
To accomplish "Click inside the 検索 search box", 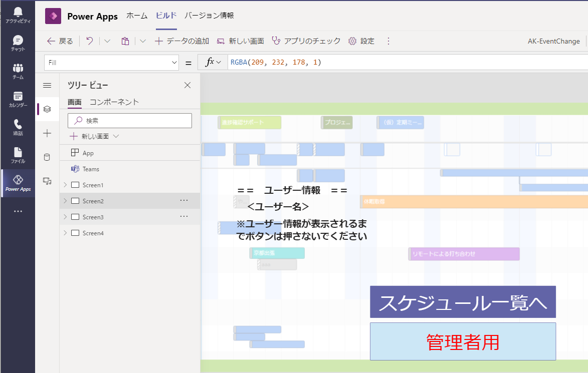I will coord(129,120).
